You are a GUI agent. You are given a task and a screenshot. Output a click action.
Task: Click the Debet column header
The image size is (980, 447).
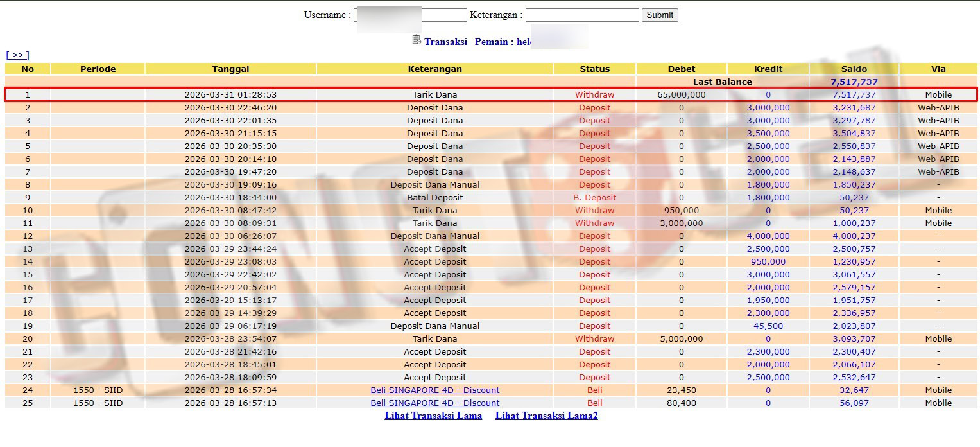pyautogui.click(x=682, y=69)
